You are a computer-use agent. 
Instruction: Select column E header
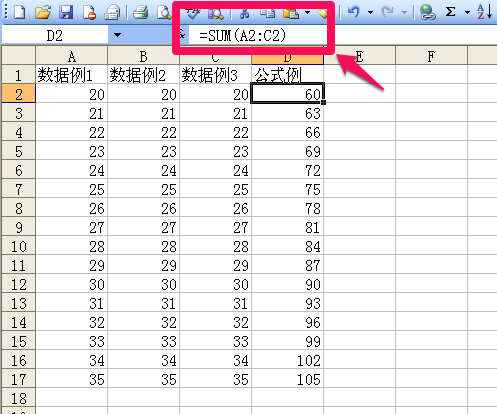point(359,56)
